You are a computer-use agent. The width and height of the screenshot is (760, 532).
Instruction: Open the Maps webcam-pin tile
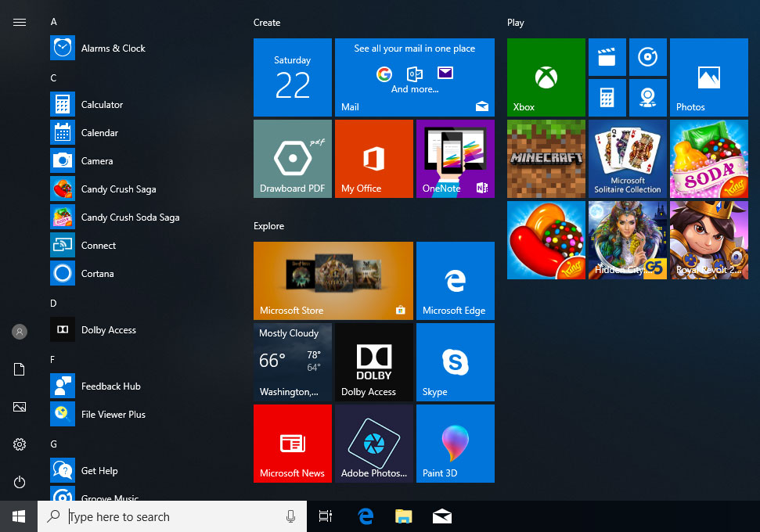(648, 98)
